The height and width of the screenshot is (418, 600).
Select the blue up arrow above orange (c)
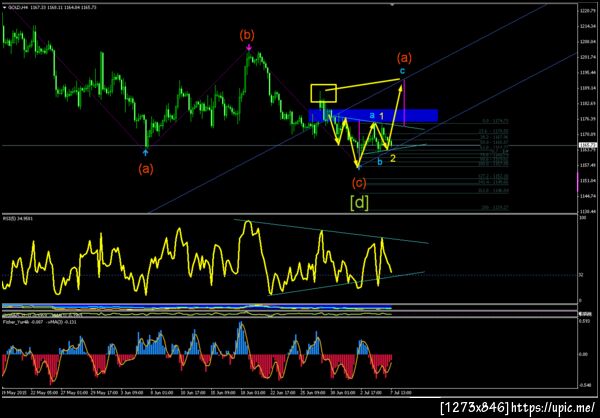(359, 167)
